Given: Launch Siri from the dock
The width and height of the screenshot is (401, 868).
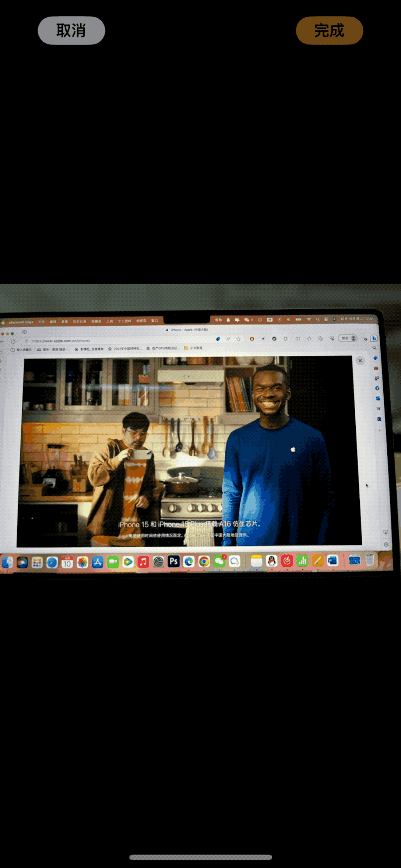Looking at the screenshot, I should [x=22, y=562].
